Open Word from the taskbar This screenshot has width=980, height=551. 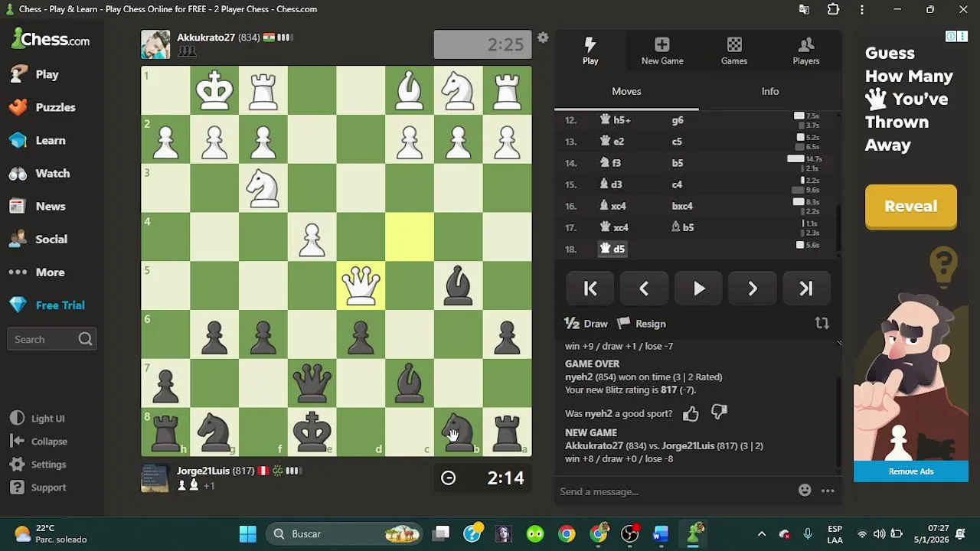click(661, 533)
